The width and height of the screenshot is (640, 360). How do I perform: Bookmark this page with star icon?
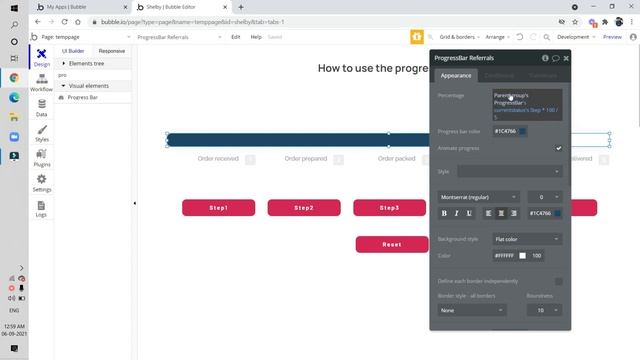pyautogui.click(x=575, y=22)
